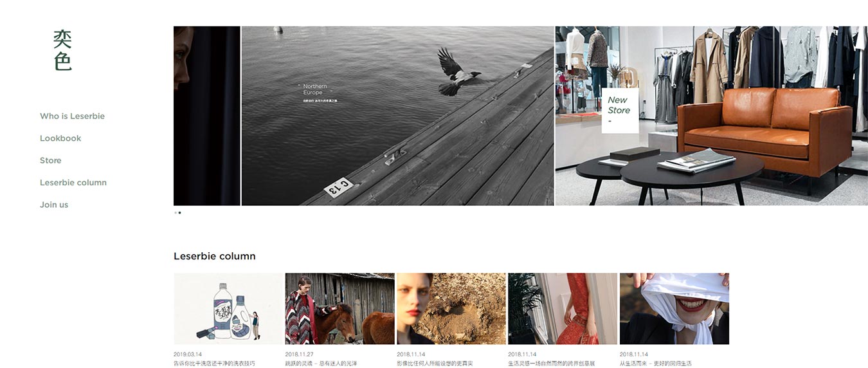Open the face beside soil thumbnail

coord(451,309)
